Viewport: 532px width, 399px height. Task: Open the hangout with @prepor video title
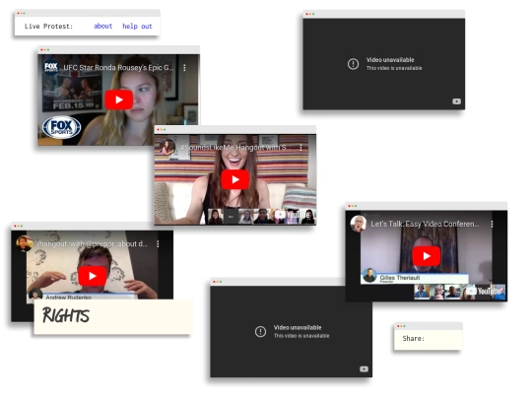coord(92,244)
